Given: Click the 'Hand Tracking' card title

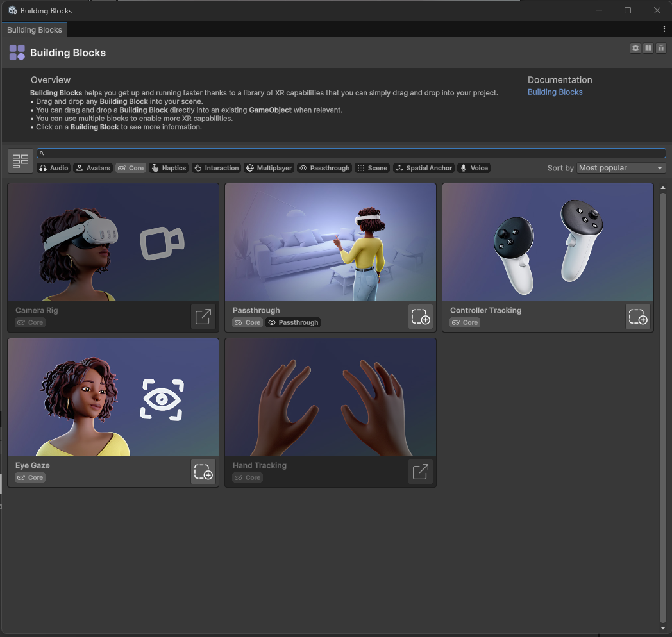Looking at the screenshot, I should click(260, 465).
